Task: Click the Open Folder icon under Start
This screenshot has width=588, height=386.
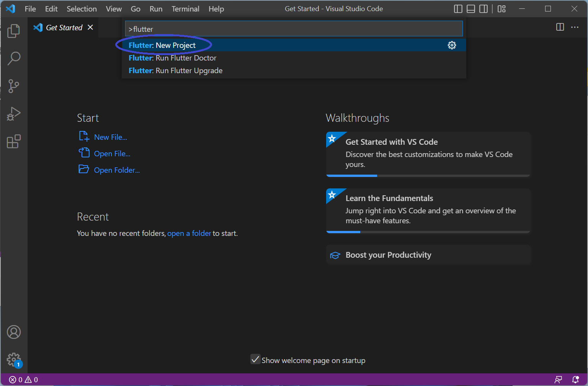Action: point(84,169)
